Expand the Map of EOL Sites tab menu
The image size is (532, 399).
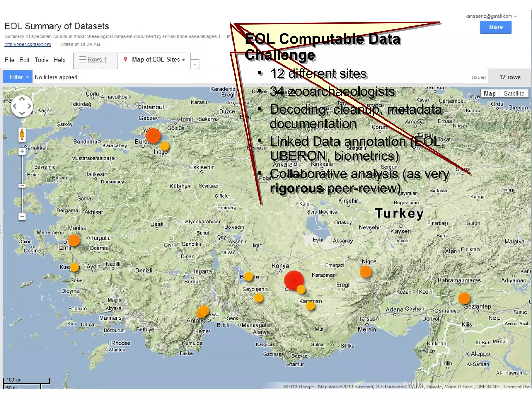[184, 59]
